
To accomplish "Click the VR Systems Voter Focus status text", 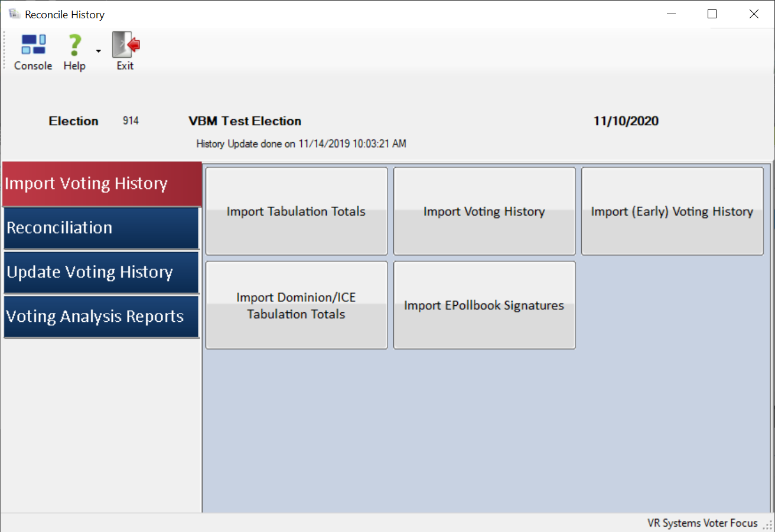I will tap(702, 523).
